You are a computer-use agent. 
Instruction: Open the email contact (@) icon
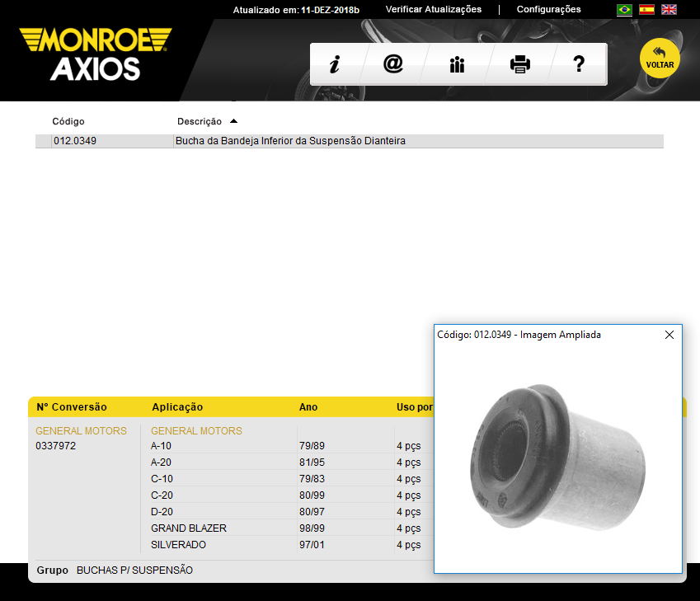[393, 64]
